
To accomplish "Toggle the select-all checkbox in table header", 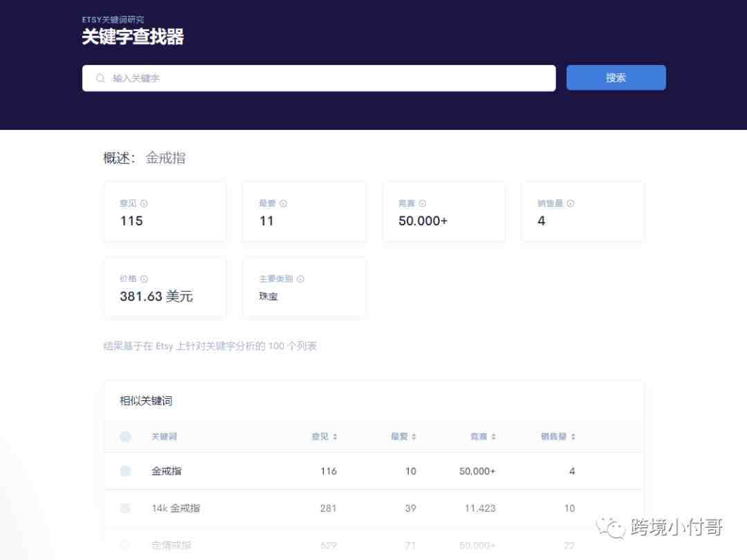I will click(125, 437).
